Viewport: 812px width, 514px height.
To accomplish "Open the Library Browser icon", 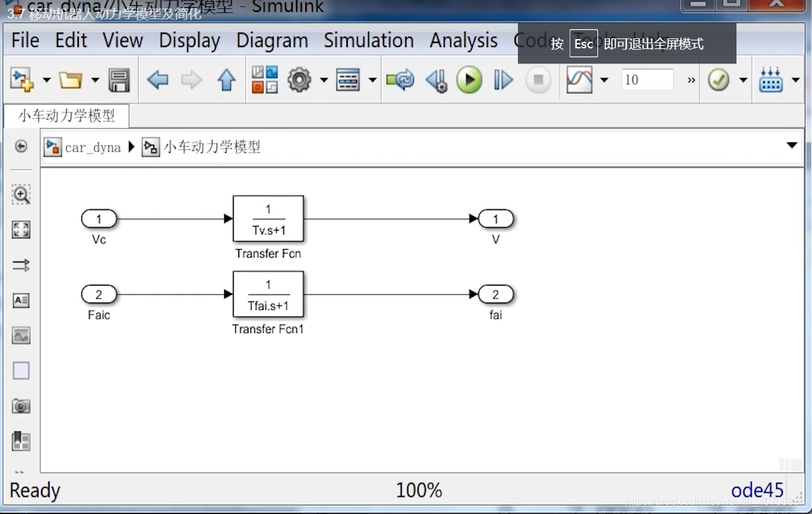I will pyautogui.click(x=265, y=80).
